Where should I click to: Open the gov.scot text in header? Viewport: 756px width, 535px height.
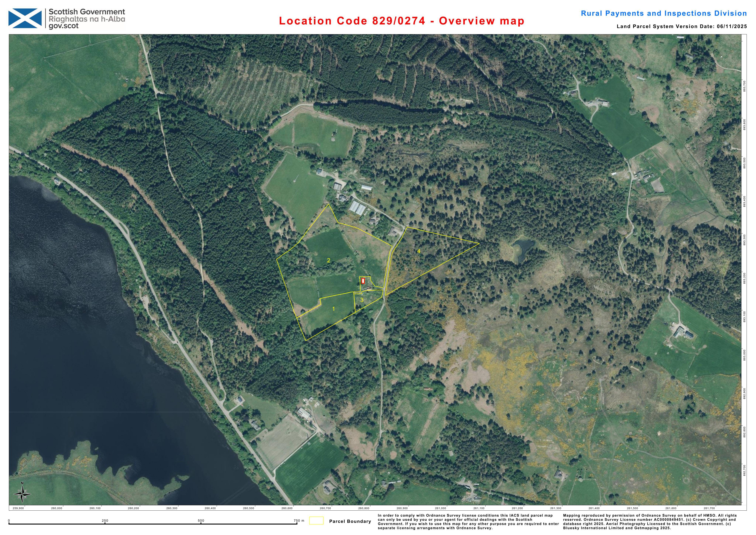click(x=63, y=26)
